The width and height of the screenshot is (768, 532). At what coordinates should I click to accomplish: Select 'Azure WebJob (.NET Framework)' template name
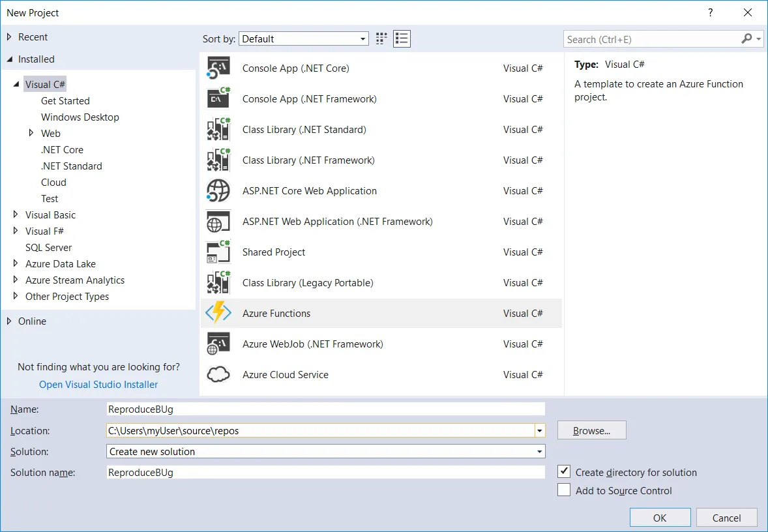click(312, 344)
